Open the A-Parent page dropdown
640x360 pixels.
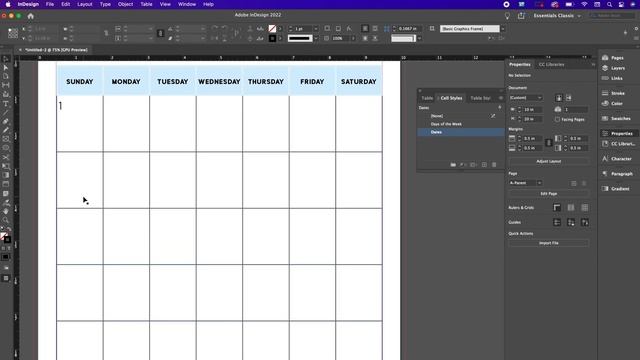pyautogui.click(x=526, y=183)
